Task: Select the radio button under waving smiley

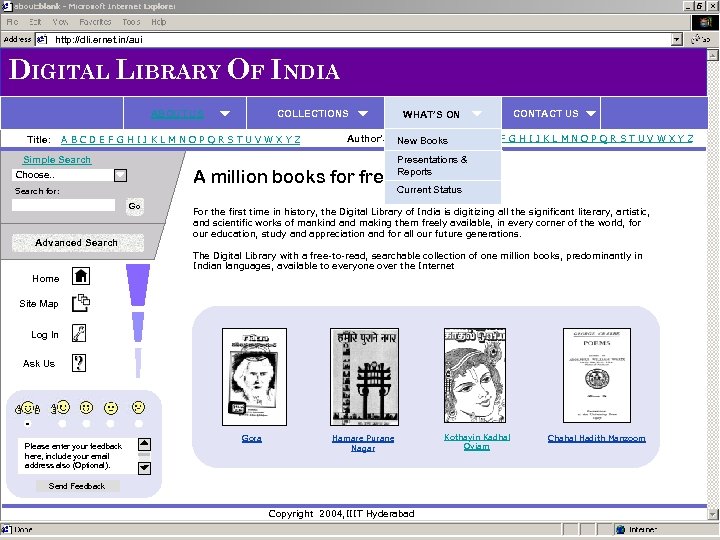Action: (62, 424)
